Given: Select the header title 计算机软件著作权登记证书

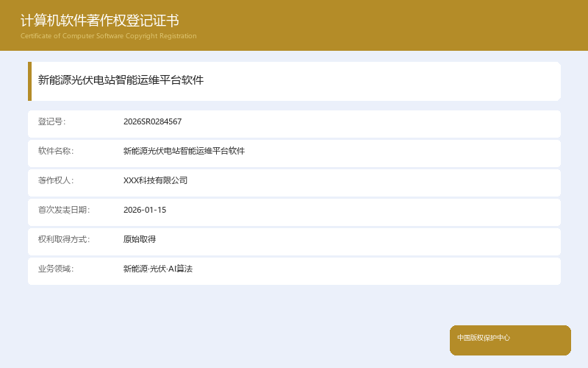Looking at the screenshot, I should coord(100,21).
